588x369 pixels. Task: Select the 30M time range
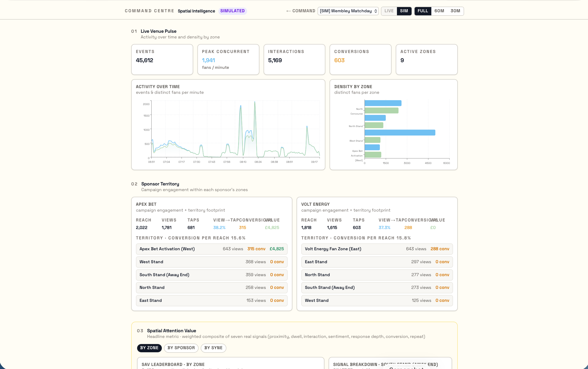[455, 11]
